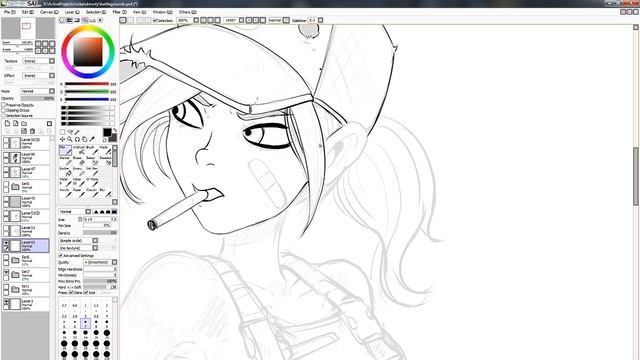The width and height of the screenshot is (640, 360).
Task: Toggle Advanced Settings checkbox
Action: [x=61, y=256]
